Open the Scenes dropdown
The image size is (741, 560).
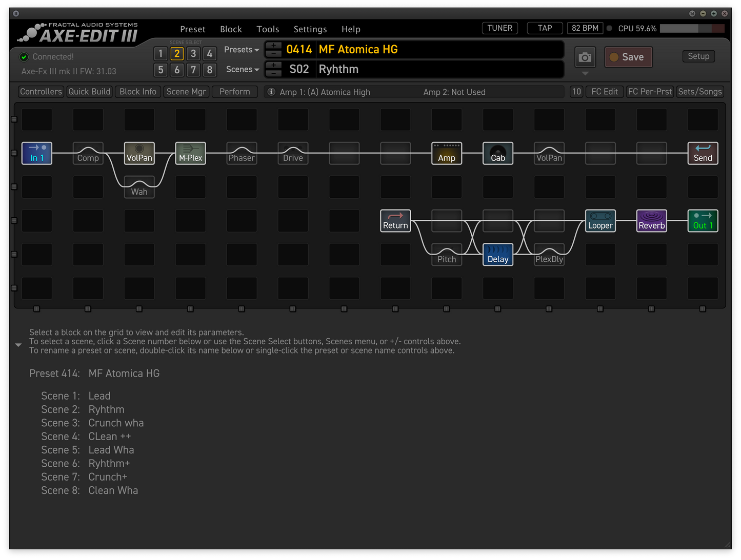coord(242,69)
